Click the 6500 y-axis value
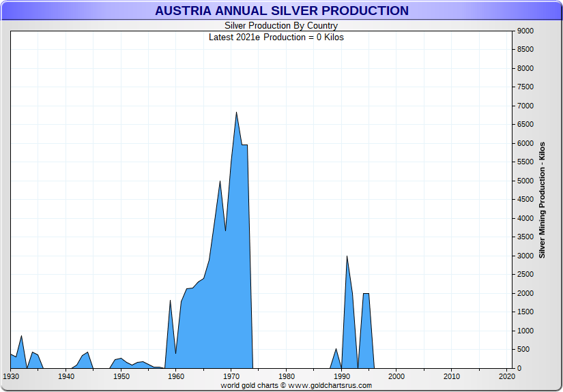Screen dimensions: 563x392 coord(525,125)
